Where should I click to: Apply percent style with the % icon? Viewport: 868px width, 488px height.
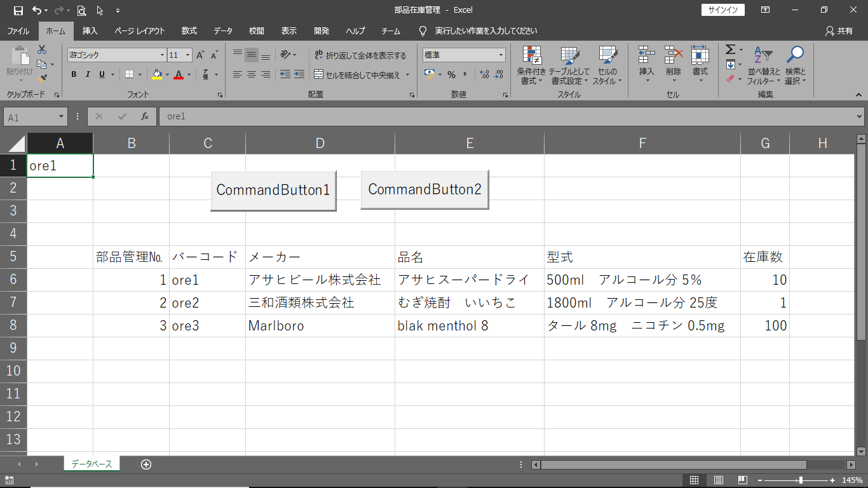click(451, 74)
